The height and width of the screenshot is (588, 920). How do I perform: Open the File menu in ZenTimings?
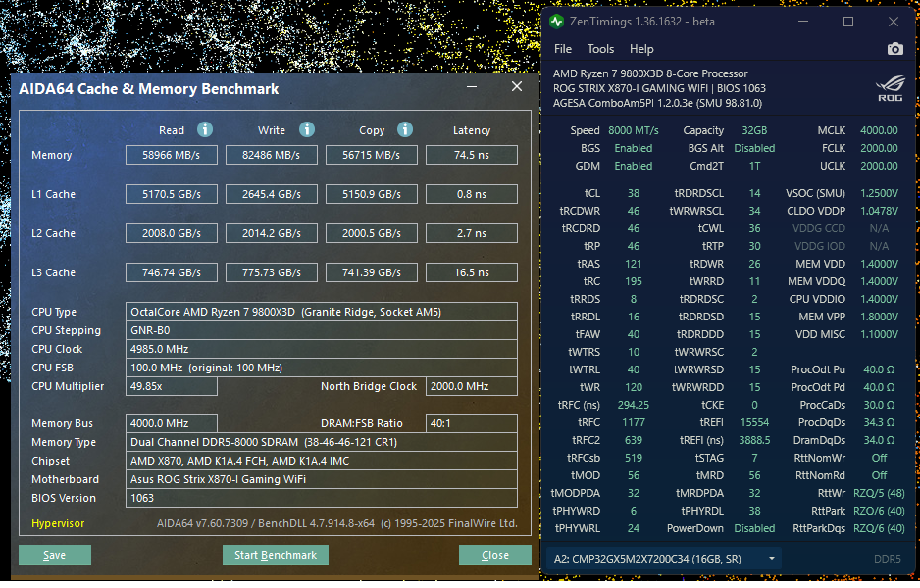[x=563, y=49]
